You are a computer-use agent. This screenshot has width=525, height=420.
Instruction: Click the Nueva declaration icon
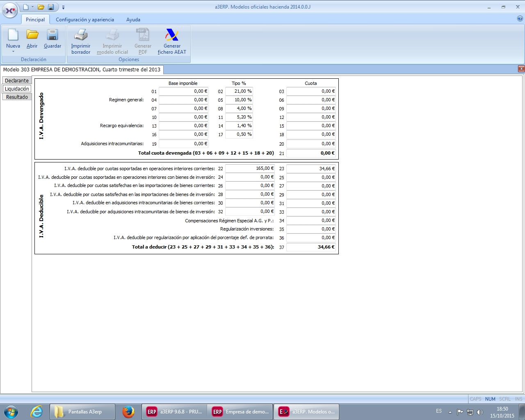pos(13,35)
